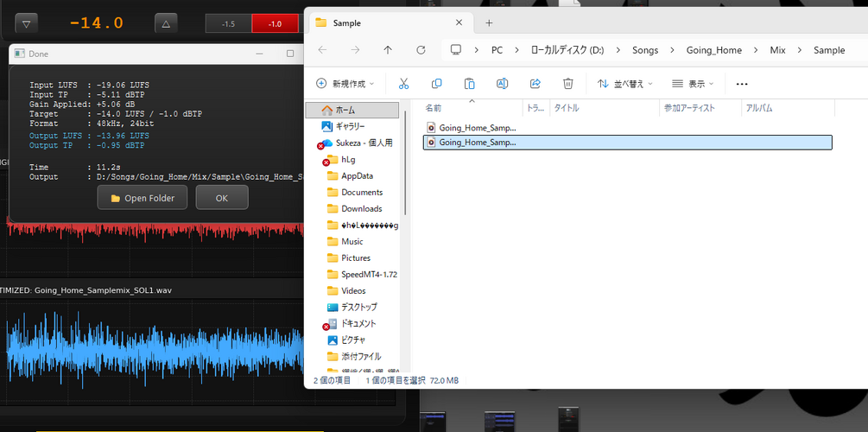Open a new Explorer tab with plus
This screenshot has width=868, height=432.
point(489,22)
